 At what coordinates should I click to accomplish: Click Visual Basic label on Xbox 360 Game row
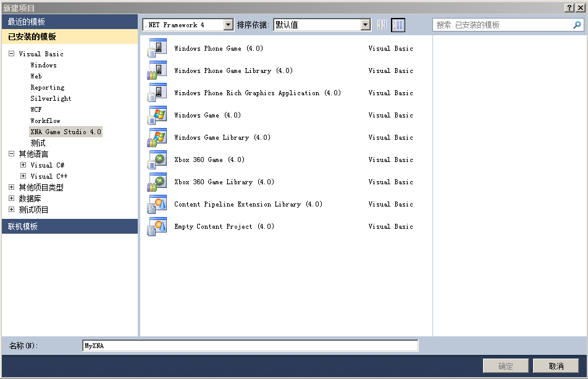pyautogui.click(x=390, y=160)
